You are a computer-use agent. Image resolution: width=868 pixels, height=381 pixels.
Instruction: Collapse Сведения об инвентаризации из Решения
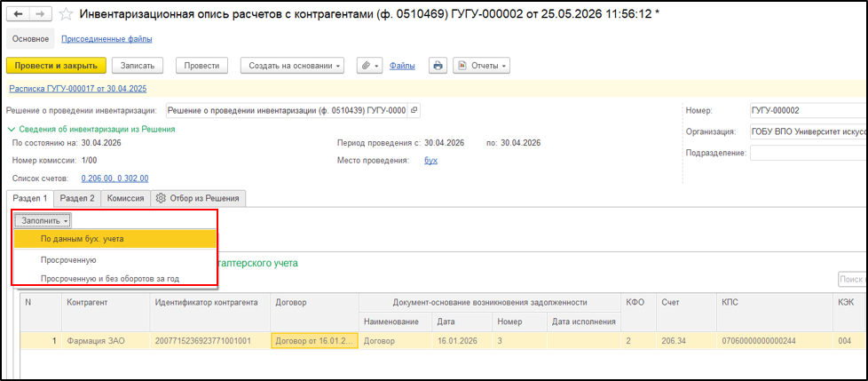point(91,129)
